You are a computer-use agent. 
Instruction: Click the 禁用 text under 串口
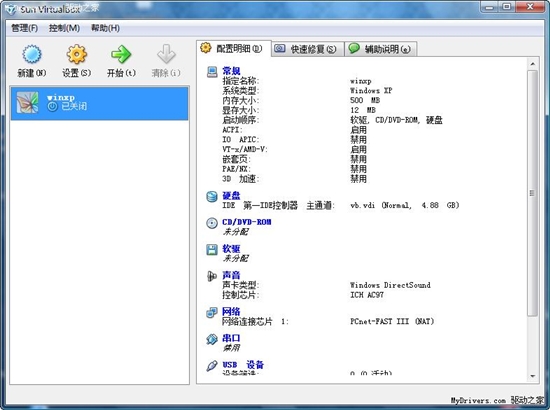(x=232, y=348)
